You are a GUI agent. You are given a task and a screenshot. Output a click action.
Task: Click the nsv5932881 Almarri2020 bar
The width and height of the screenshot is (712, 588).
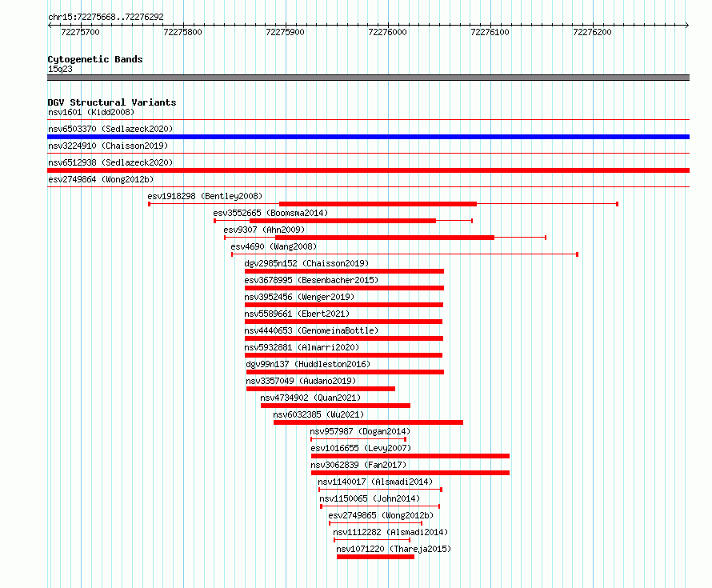343,355
